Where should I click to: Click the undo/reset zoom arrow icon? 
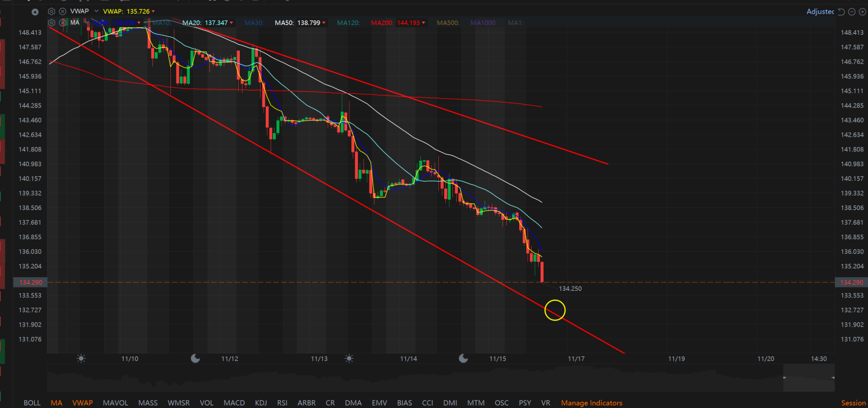(x=841, y=11)
